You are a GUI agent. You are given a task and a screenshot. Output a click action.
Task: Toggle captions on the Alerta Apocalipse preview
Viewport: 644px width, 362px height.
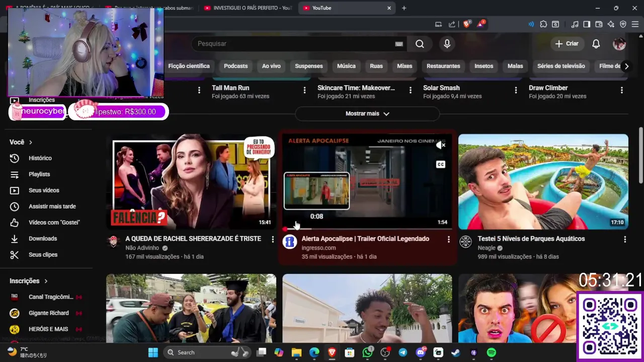(x=441, y=164)
